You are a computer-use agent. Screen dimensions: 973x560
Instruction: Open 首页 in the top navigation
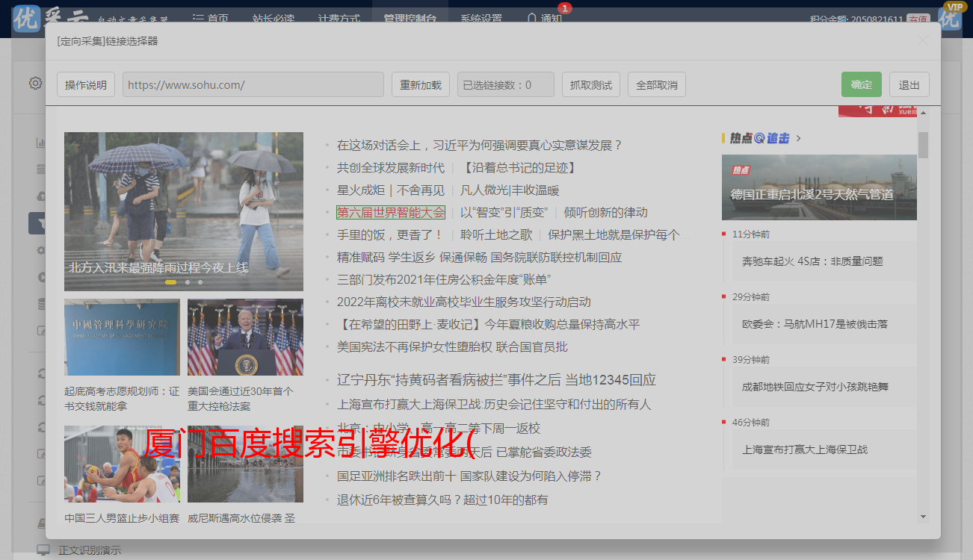[211, 19]
